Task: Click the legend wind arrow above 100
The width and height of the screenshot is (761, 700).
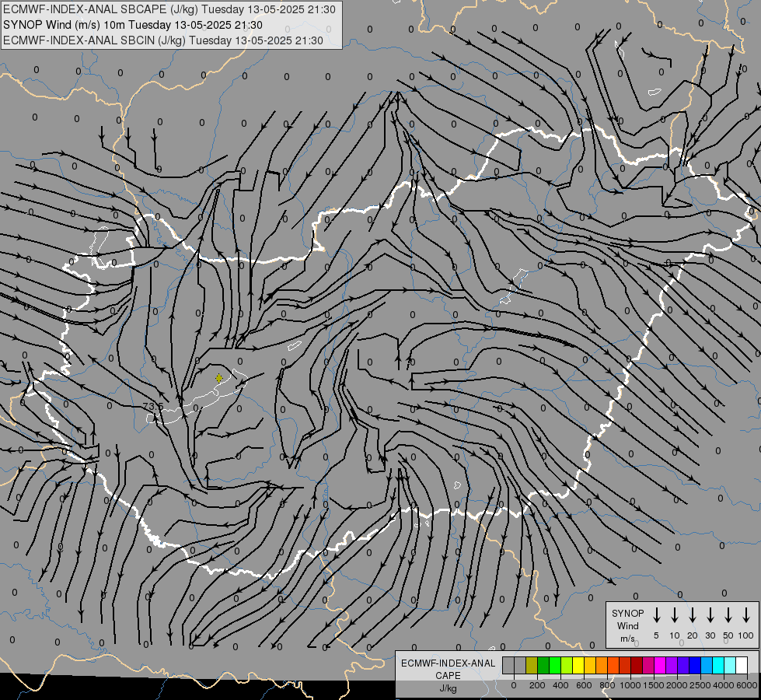Action: pos(746,615)
